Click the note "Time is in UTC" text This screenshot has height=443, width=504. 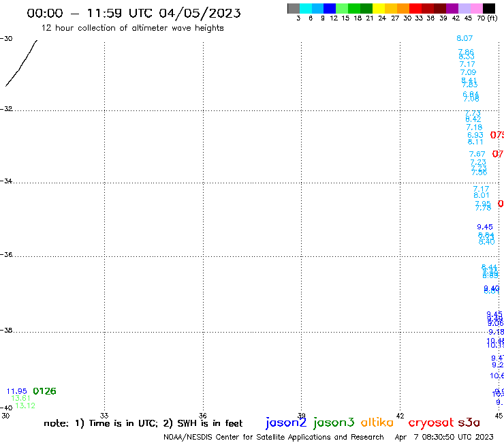pos(124,423)
